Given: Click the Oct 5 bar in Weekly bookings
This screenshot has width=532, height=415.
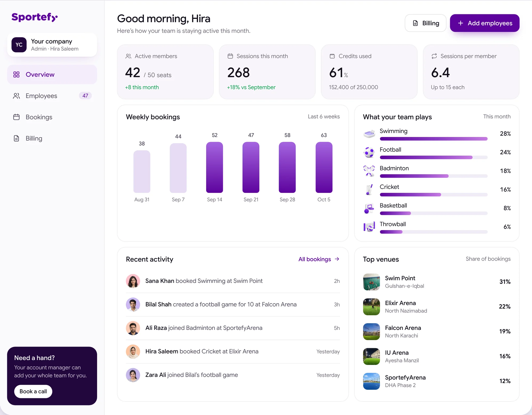Looking at the screenshot, I should click(324, 167).
